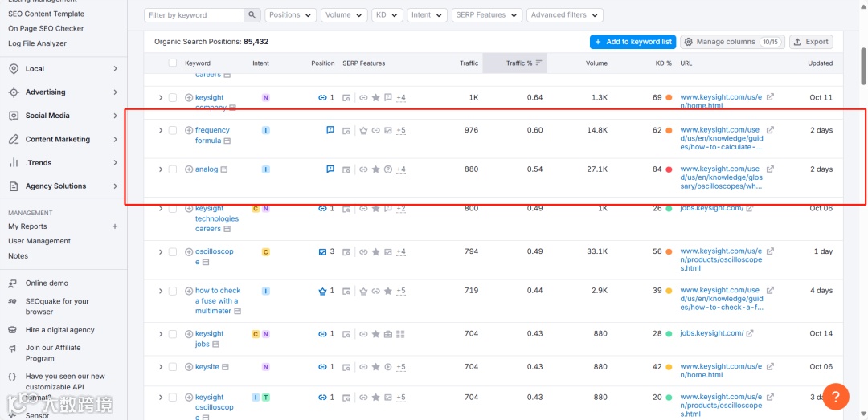Image resolution: width=868 pixels, height=420 pixels.
Task: Open the Advanced filters dropdown
Action: pos(565,15)
